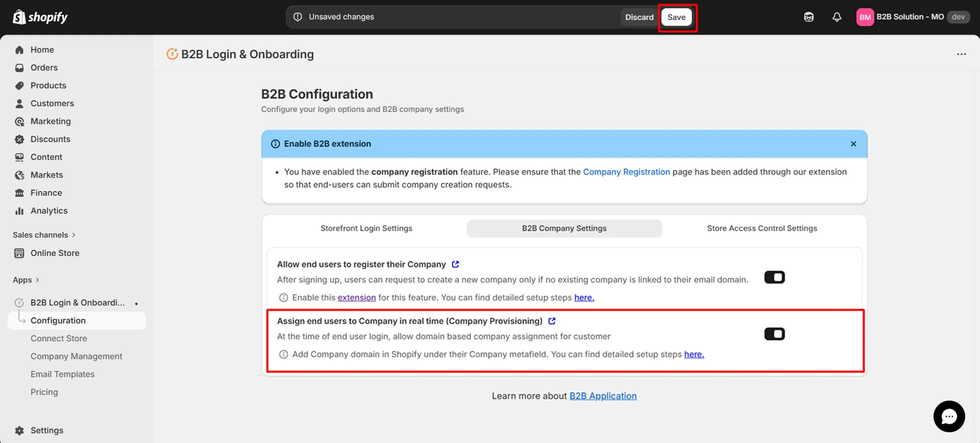Image resolution: width=980 pixels, height=443 pixels.
Task: Click the BM account avatar
Action: pyautogui.click(x=865, y=17)
